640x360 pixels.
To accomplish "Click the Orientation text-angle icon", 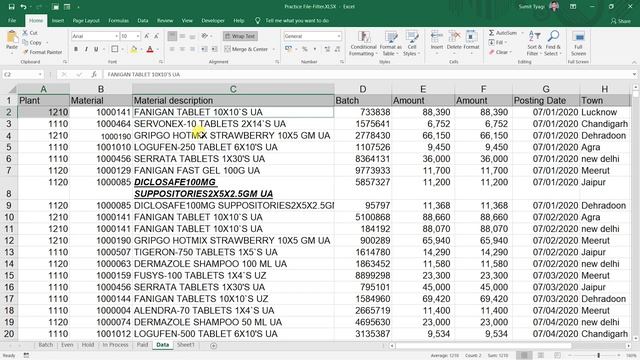I will coord(205,36).
